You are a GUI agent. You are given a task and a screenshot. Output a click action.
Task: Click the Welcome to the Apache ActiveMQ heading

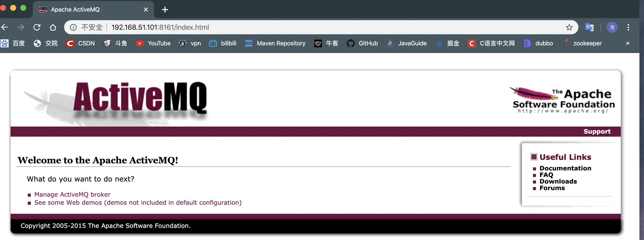pos(98,160)
